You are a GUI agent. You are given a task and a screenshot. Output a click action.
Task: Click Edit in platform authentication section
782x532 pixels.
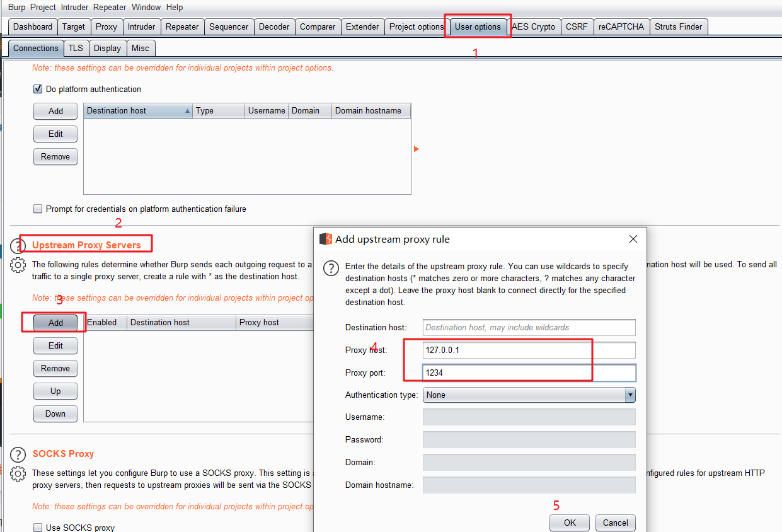pos(55,134)
